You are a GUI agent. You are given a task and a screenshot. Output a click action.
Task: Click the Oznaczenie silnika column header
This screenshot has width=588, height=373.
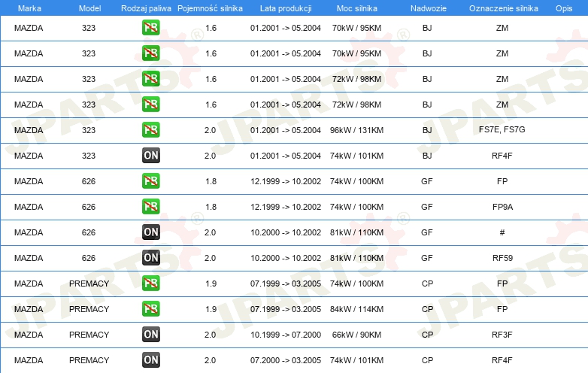click(x=504, y=8)
